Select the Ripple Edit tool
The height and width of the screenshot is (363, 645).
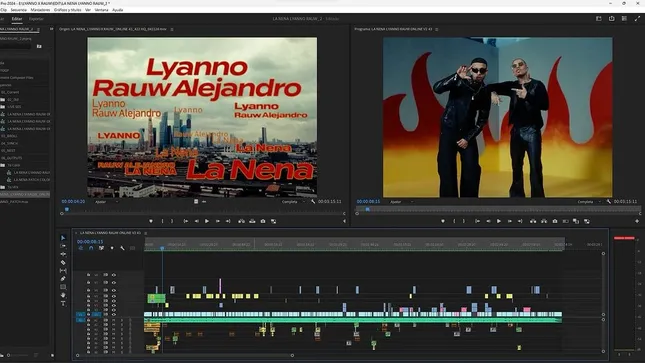pos(63,254)
